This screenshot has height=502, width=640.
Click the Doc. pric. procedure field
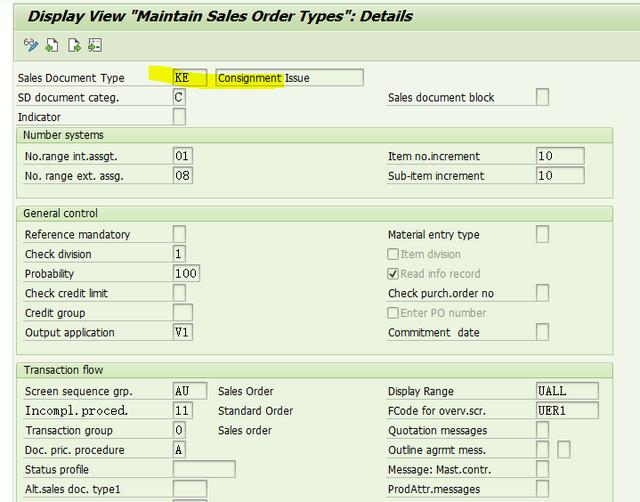(x=179, y=450)
